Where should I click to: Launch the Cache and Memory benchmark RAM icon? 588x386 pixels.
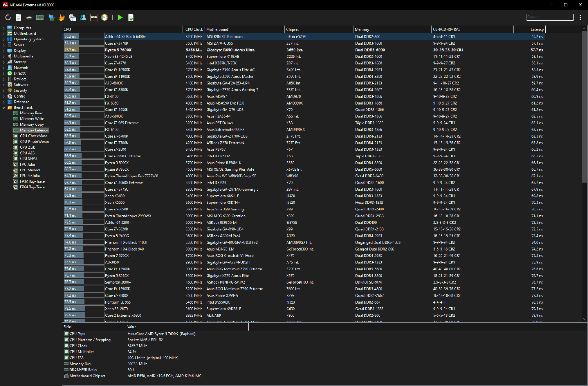click(x=40, y=17)
